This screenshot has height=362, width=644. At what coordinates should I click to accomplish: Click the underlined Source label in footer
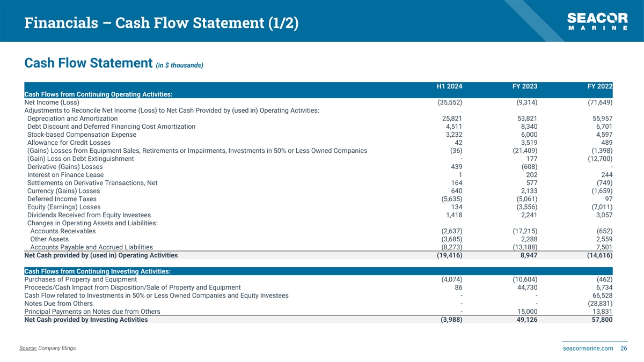[x=27, y=349]
